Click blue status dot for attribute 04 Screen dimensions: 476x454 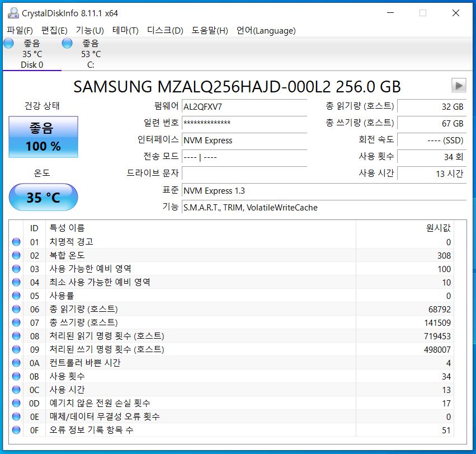coord(16,282)
